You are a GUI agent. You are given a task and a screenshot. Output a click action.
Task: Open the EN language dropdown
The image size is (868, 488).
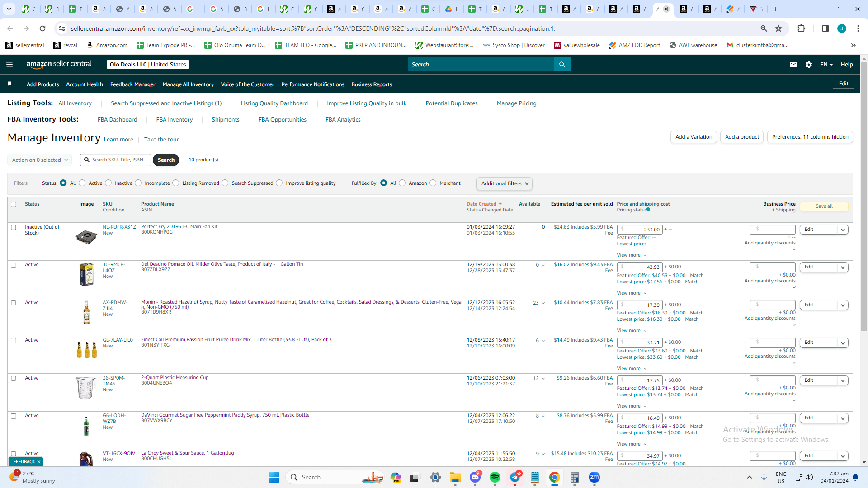tap(826, 65)
